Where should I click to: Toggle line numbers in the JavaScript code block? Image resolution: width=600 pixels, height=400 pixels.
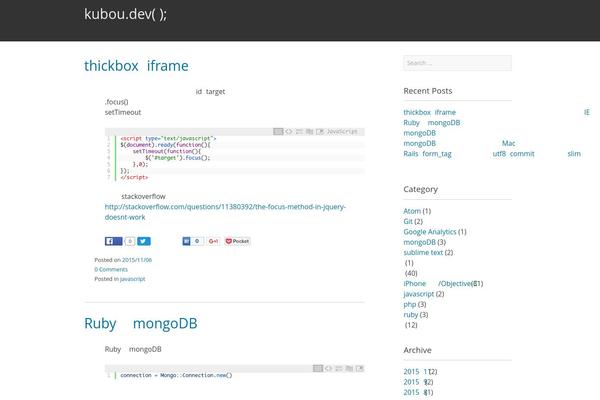tap(278, 132)
